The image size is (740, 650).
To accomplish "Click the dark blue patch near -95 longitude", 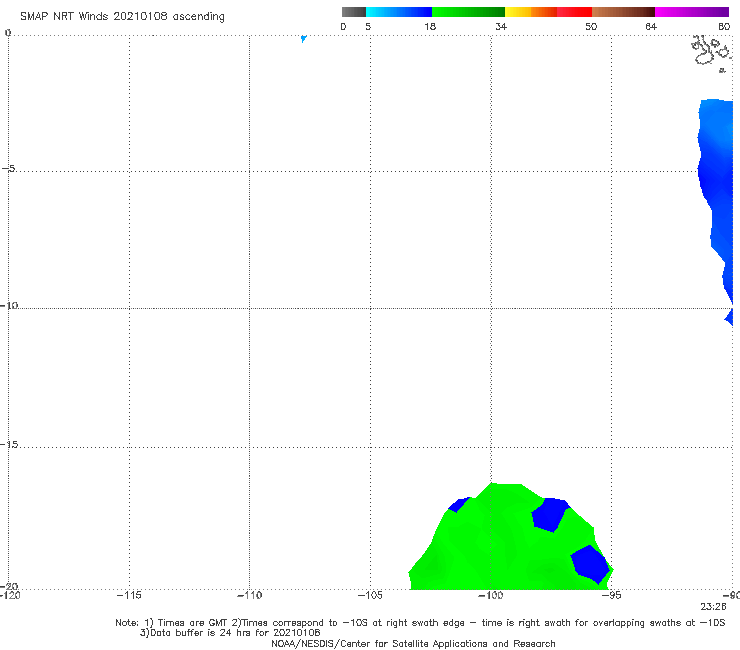I will click(x=590, y=564).
